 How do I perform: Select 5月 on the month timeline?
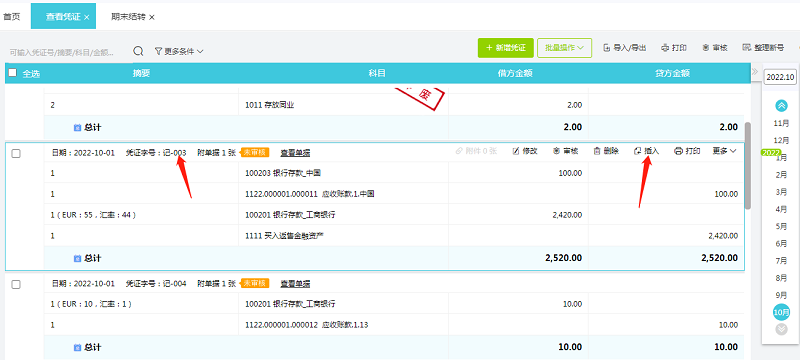[x=781, y=226]
